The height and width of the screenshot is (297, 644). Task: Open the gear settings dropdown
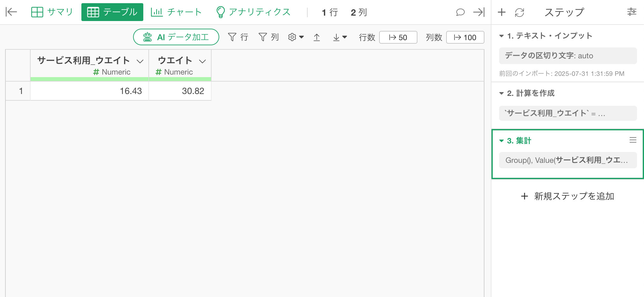296,37
